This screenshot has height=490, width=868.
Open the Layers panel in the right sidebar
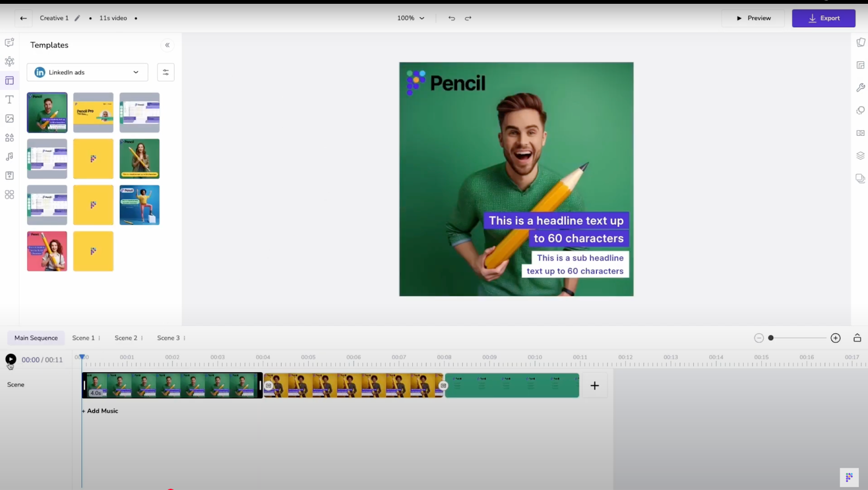pyautogui.click(x=860, y=156)
